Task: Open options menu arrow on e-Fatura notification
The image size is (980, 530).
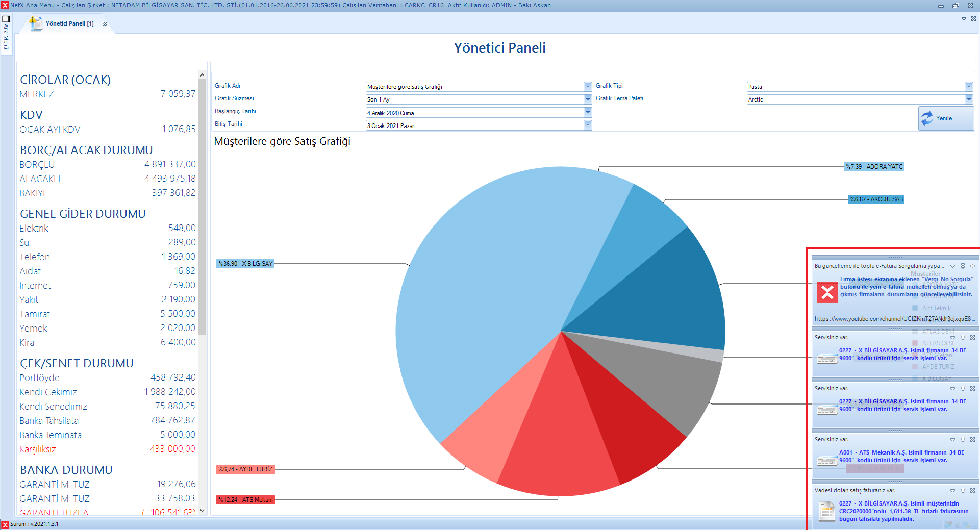Action: (952, 266)
